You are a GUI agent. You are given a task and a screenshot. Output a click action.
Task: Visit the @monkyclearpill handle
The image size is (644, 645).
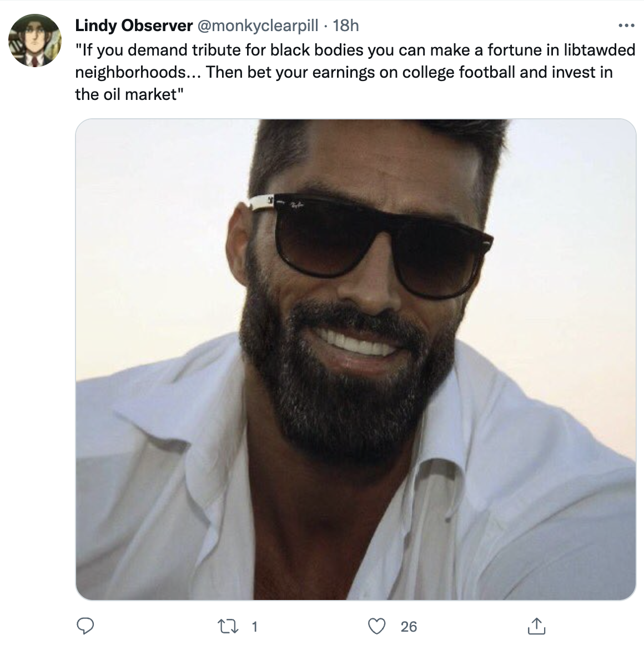pyautogui.click(x=258, y=26)
